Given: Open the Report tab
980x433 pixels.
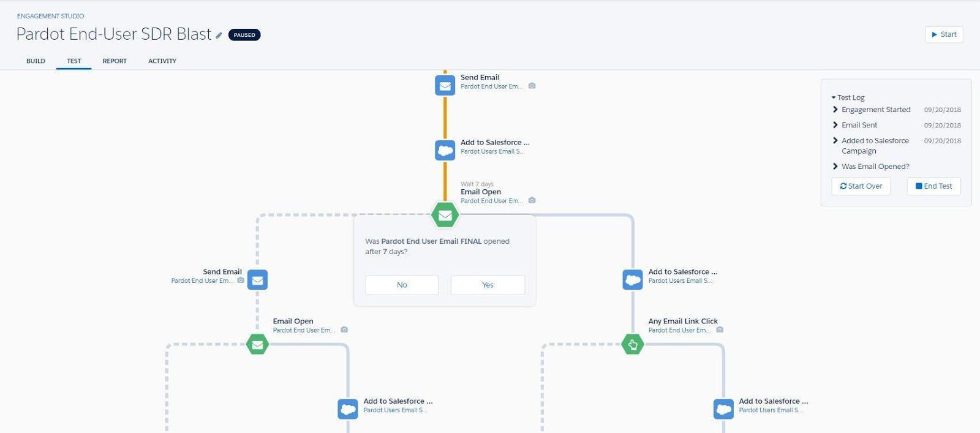Looking at the screenshot, I should tap(115, 61).
